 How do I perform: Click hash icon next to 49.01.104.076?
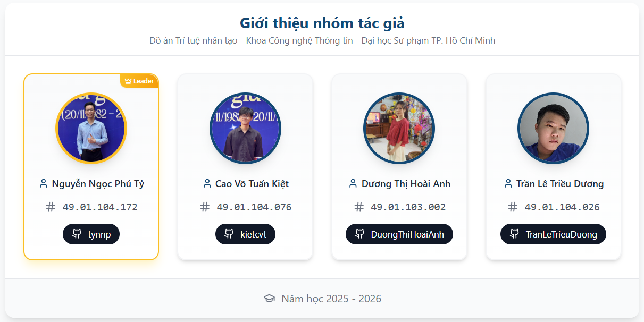(x=205, y=207)
